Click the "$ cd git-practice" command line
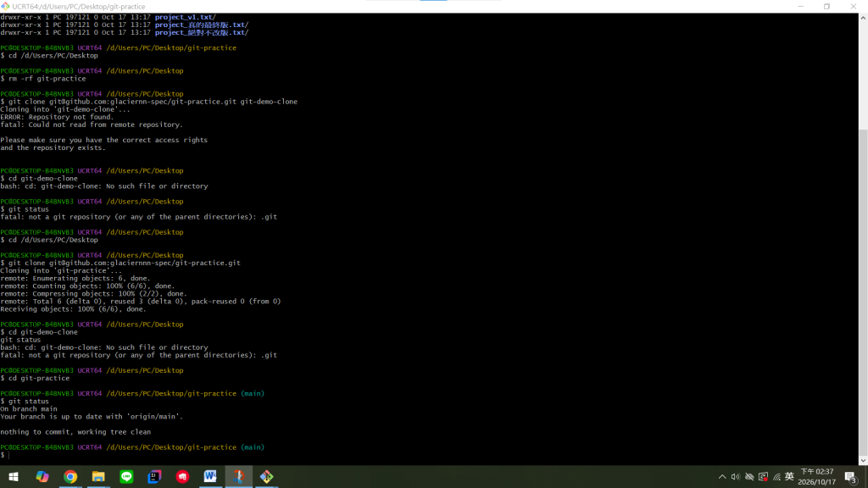 [x=35, y=378]
